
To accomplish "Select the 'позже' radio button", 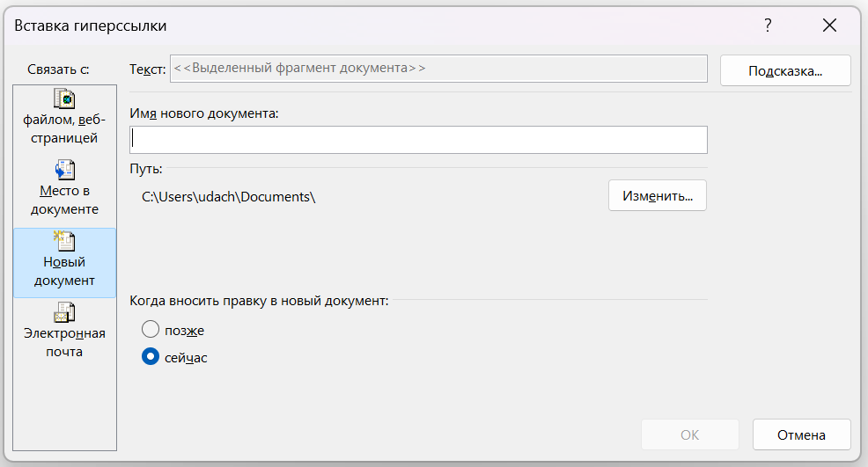I will [151, 330].
